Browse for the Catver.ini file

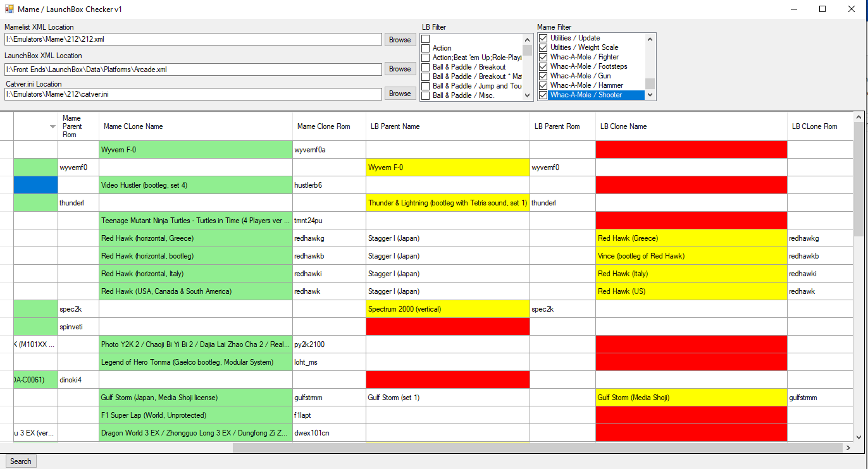[x=400, y=94]
